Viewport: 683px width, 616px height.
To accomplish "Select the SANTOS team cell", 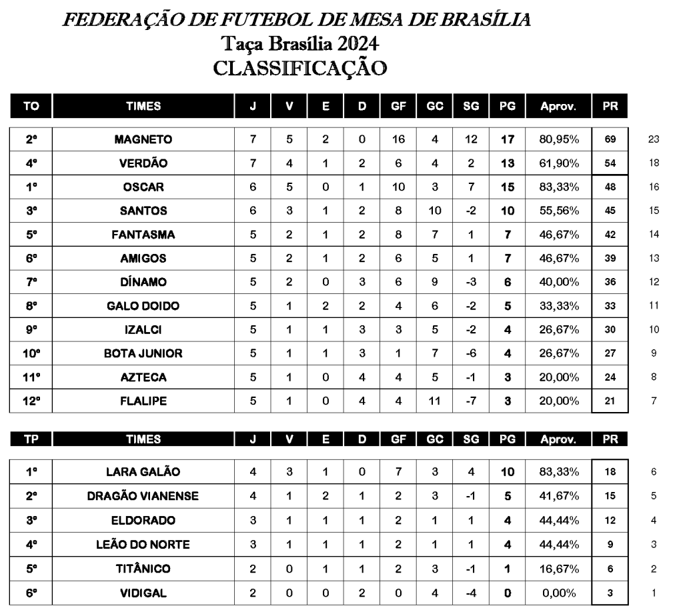I will (143, 211).
